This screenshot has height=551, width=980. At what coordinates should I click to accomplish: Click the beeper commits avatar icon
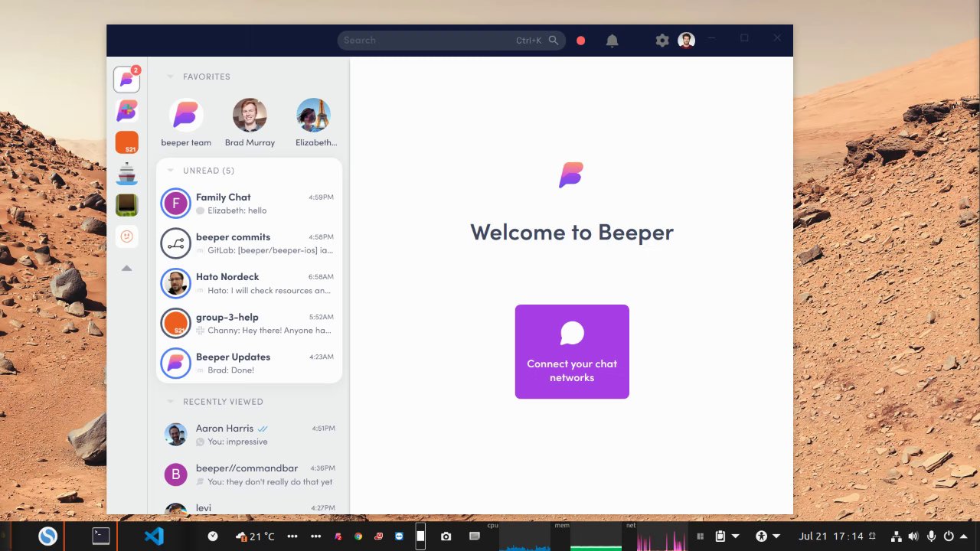click(x=175, y=243)
